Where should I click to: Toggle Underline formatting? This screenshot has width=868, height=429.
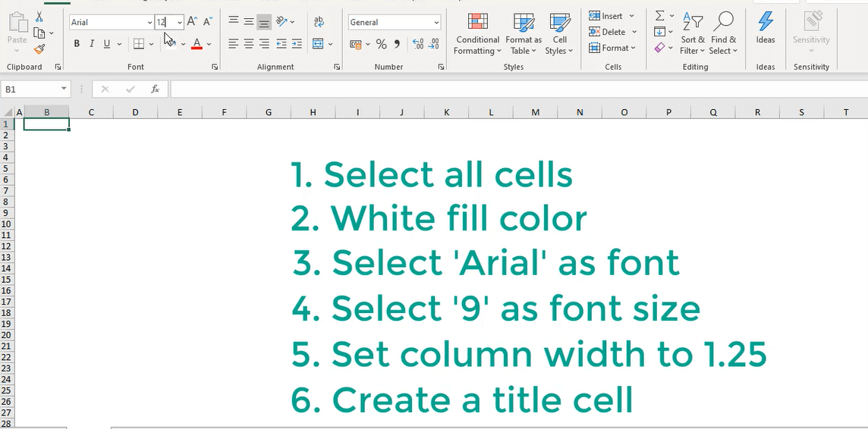(x=106, y=44)
